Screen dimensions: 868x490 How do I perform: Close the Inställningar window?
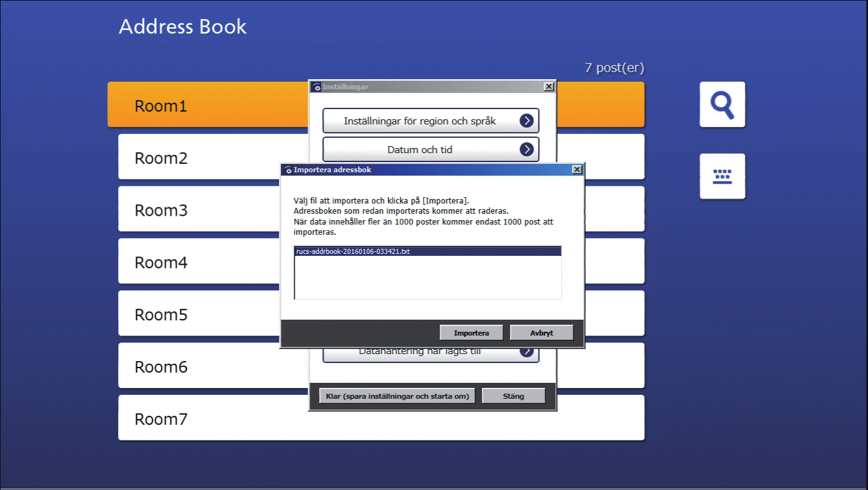[x=549, y=87]
